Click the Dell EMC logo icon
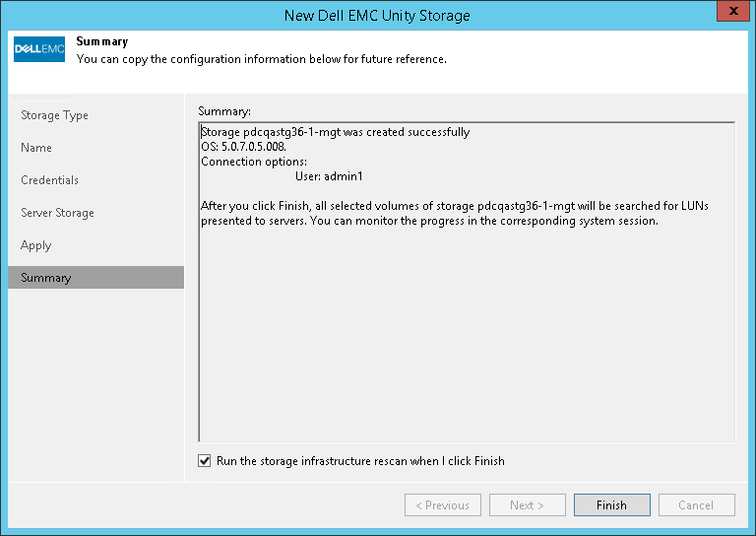Image resolution: width=756 pixels, height=536 pixels. 39,49
